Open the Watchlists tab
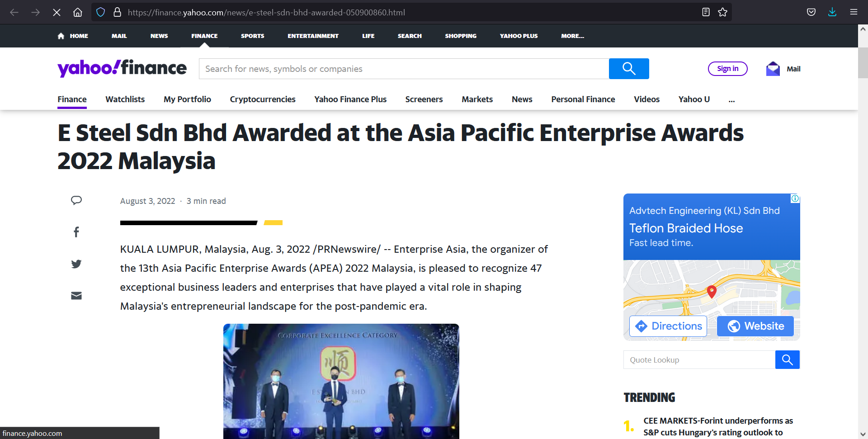Image resolution: width=868 pixels, height=439 pixels. 125,99
